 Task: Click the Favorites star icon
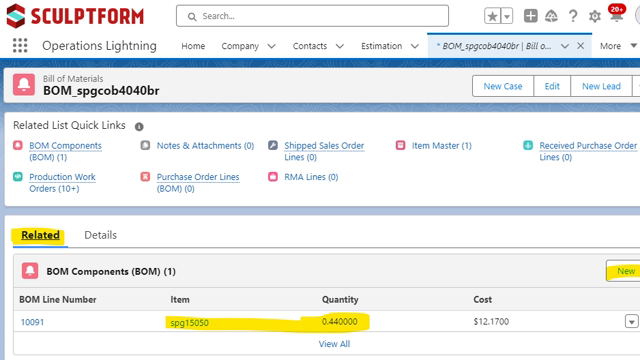[x=493, y=16]
